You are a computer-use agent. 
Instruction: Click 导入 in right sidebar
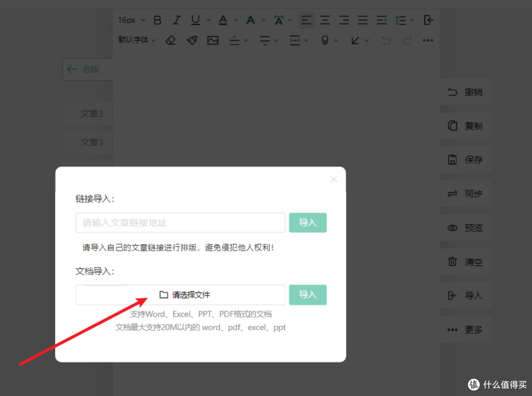click(x=465, y=296)
